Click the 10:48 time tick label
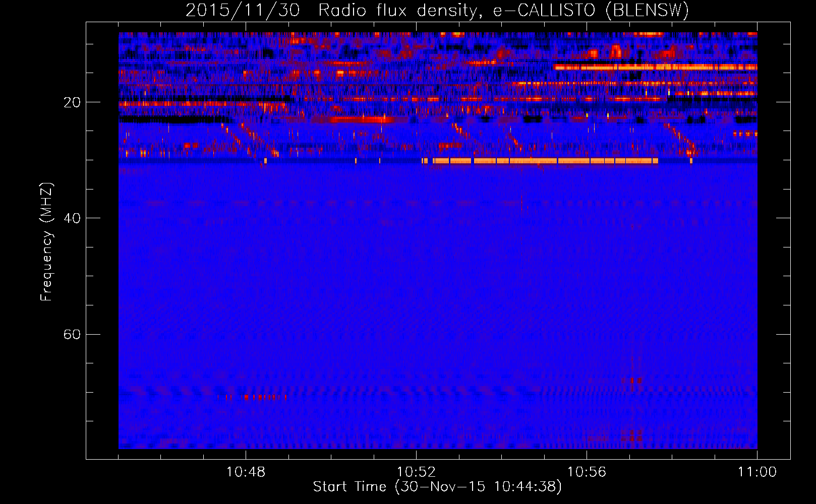 (x=246, y=472)
